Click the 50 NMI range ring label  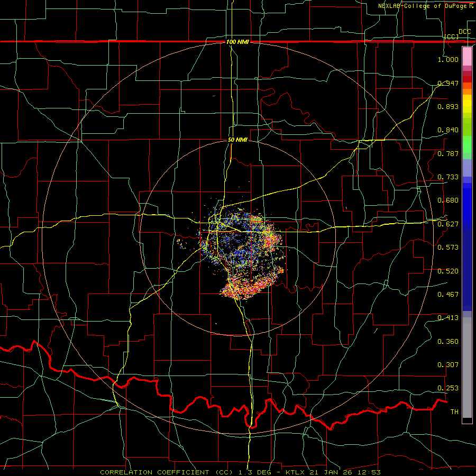[237, 140]
